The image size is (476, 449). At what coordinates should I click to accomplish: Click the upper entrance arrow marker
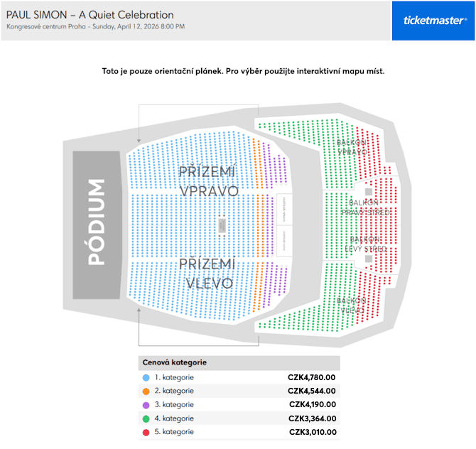139,141
